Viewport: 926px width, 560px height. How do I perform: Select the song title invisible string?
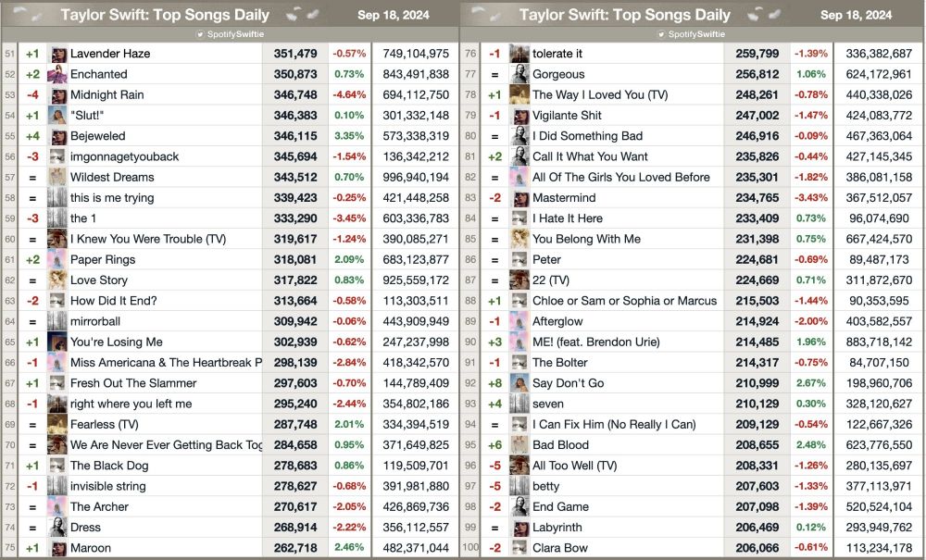[x=108, y=486]
